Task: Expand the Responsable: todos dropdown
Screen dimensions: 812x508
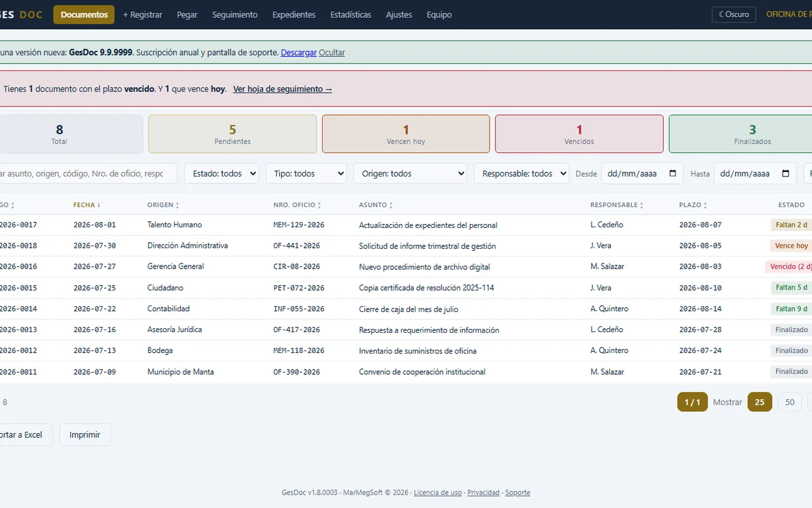Action: tap(521, 173)
